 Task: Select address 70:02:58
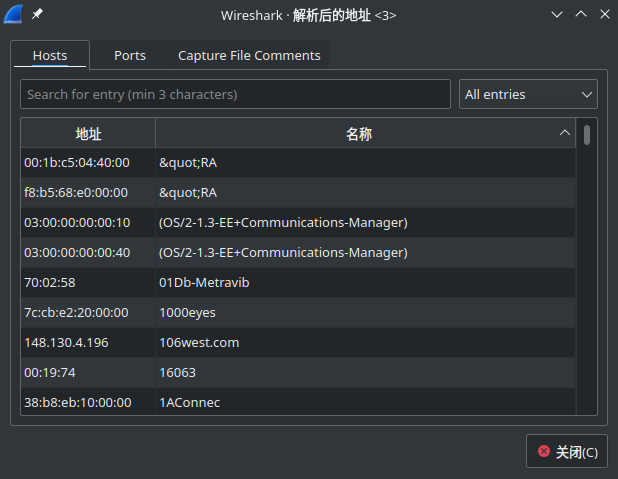[50, 282]
